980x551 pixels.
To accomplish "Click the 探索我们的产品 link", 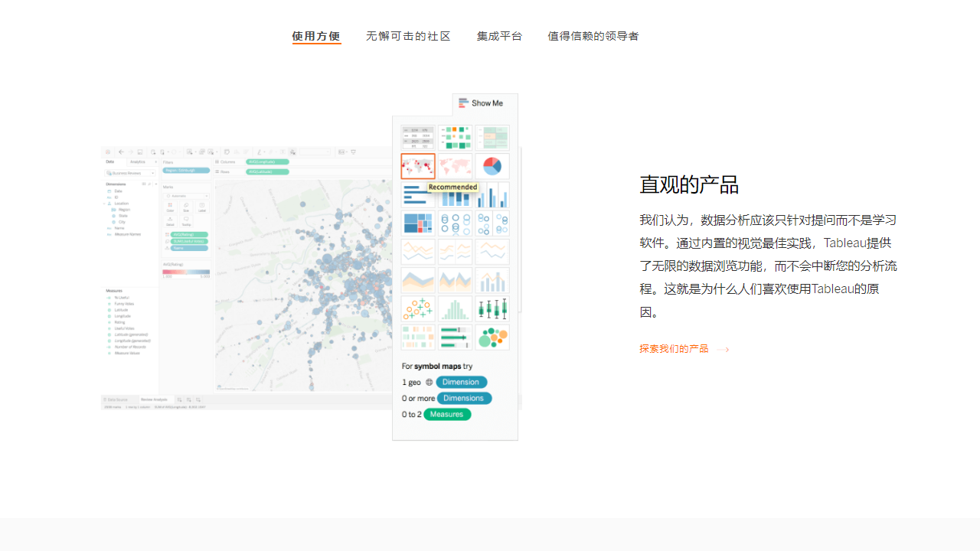I will click(674, 348).
